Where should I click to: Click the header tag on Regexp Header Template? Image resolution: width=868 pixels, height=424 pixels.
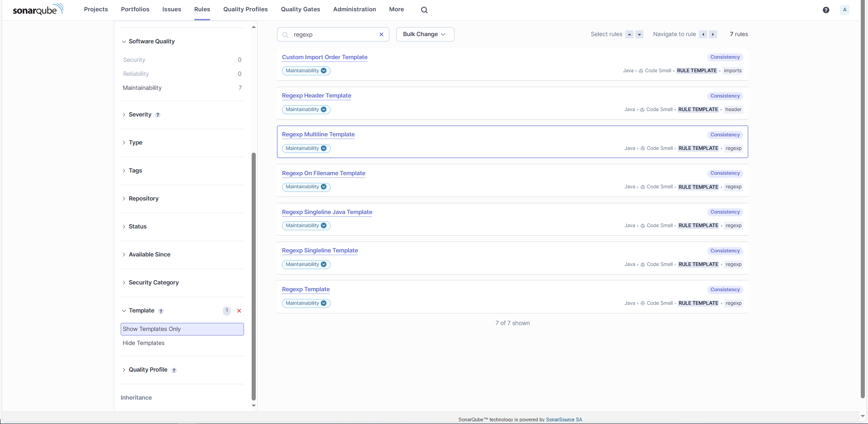click(733, 110)
